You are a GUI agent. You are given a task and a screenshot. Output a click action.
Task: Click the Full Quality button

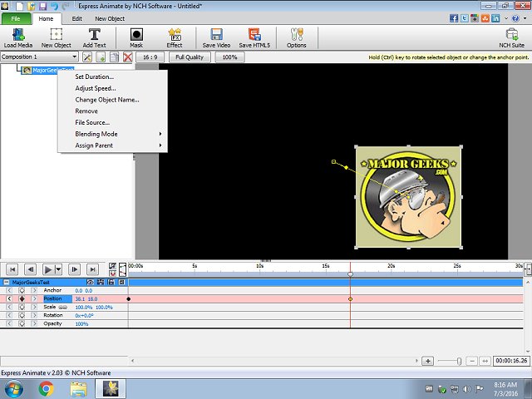(x=190, y=57)
